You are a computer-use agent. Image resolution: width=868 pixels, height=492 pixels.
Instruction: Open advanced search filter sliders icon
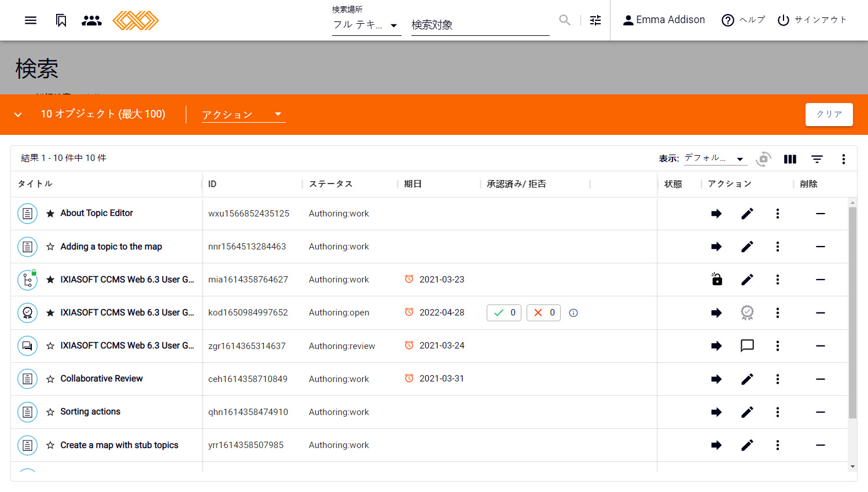[595, 20]
